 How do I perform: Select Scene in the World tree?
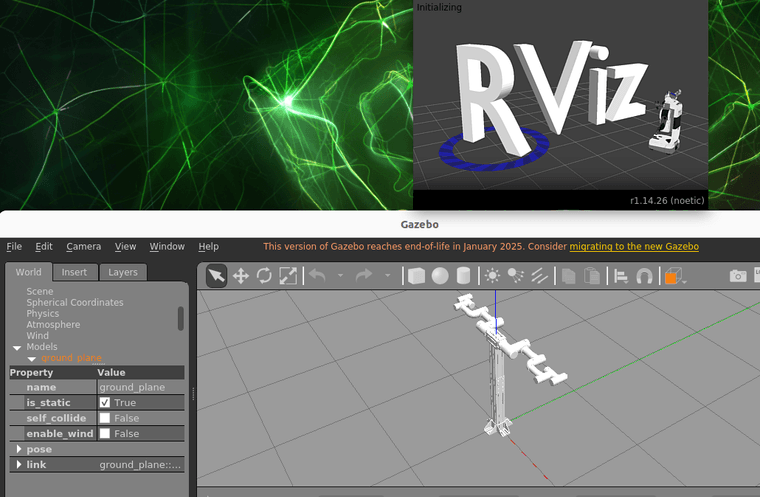point(40,291)
